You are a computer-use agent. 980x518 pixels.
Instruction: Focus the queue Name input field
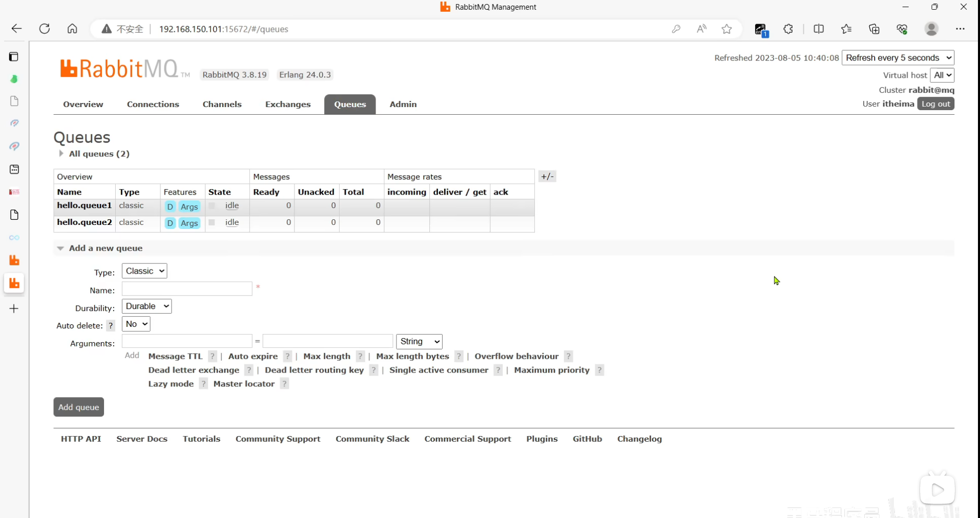pyautogui.click(x=187, y=288)
